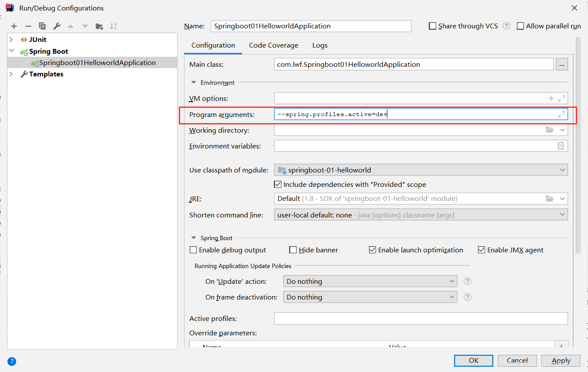Expand the Templates tree node

pyautogui.click(x=11, y=74)
